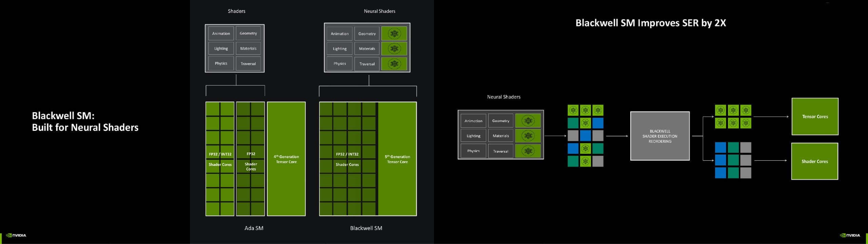Click 'Blackwell SM: Built for Neural Shaders' heading
Screen dimensions: 868x244
pyautogui.click(x=85, y=121)
